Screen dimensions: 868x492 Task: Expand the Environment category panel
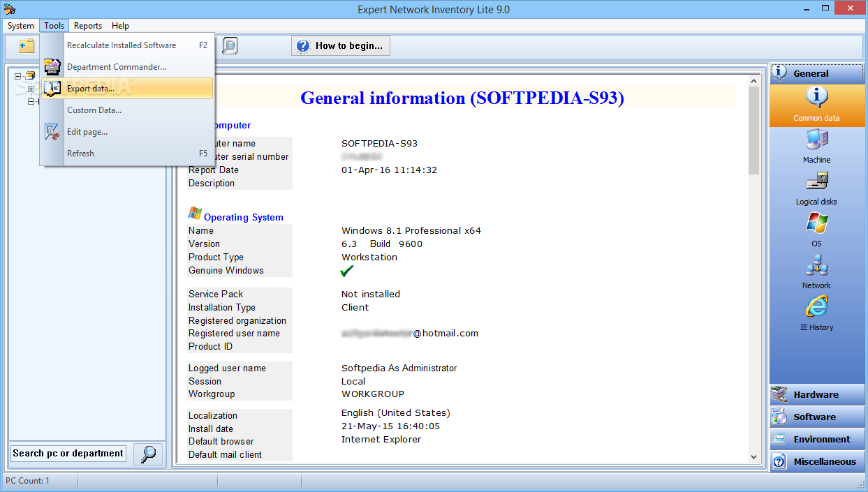(816, 439)
